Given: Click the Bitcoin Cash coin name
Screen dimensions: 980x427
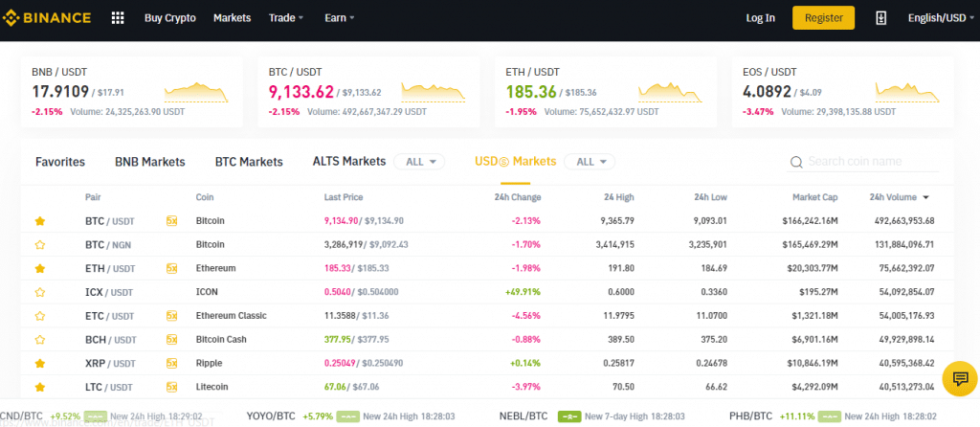Looking at the screenshot, I should (x=221, y=340).
